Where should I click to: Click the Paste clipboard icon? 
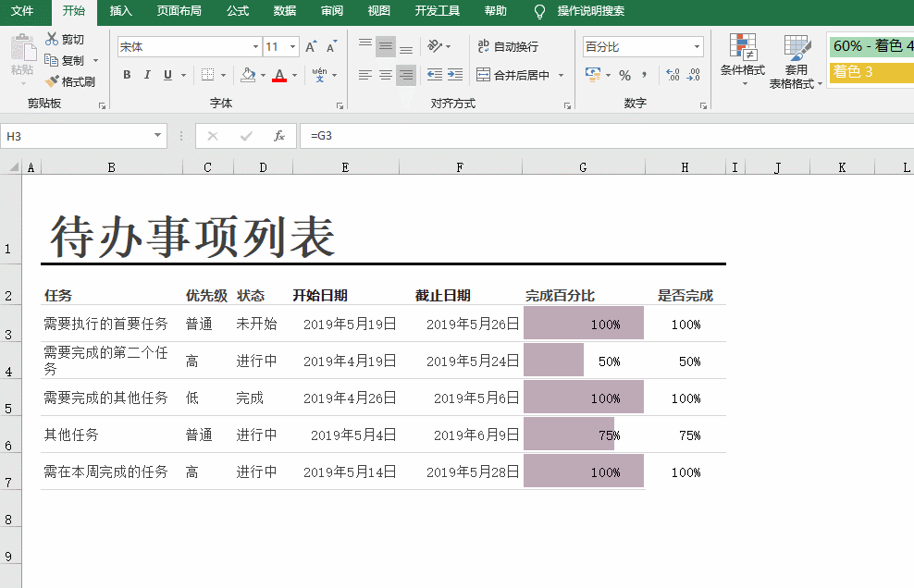pos(22,47)
